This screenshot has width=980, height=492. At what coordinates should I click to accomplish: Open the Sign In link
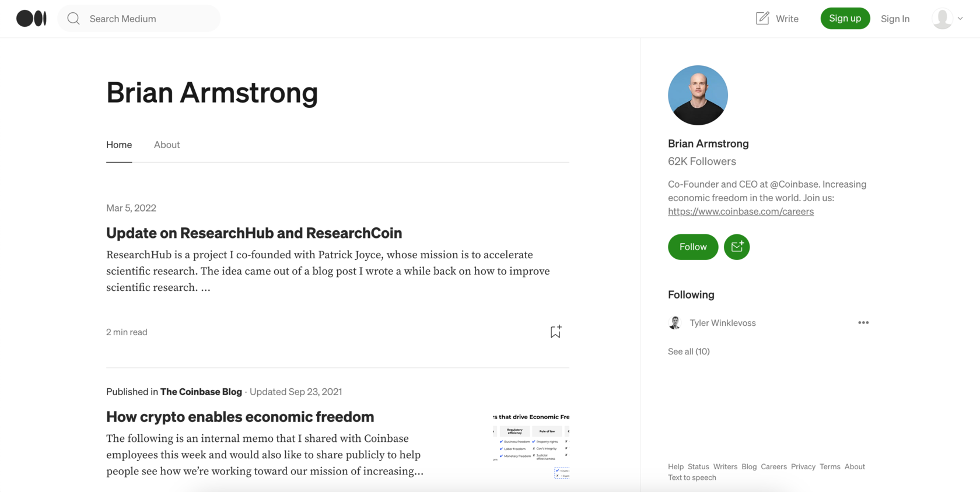(895, 19)
